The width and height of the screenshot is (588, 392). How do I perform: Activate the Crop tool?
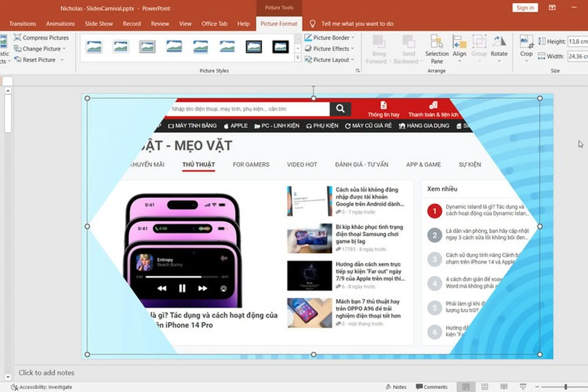(526, 49)
